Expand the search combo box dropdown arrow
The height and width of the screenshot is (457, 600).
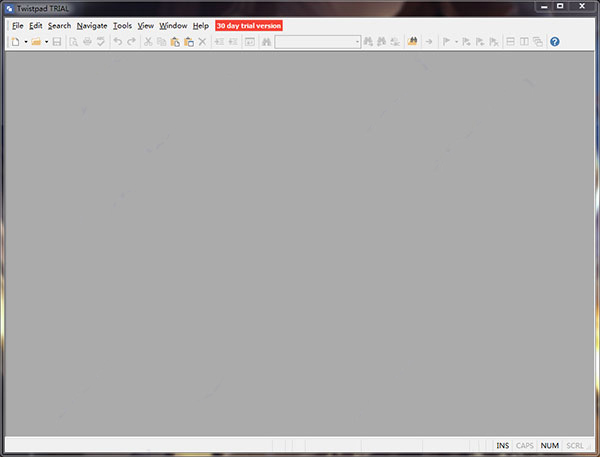357,42
